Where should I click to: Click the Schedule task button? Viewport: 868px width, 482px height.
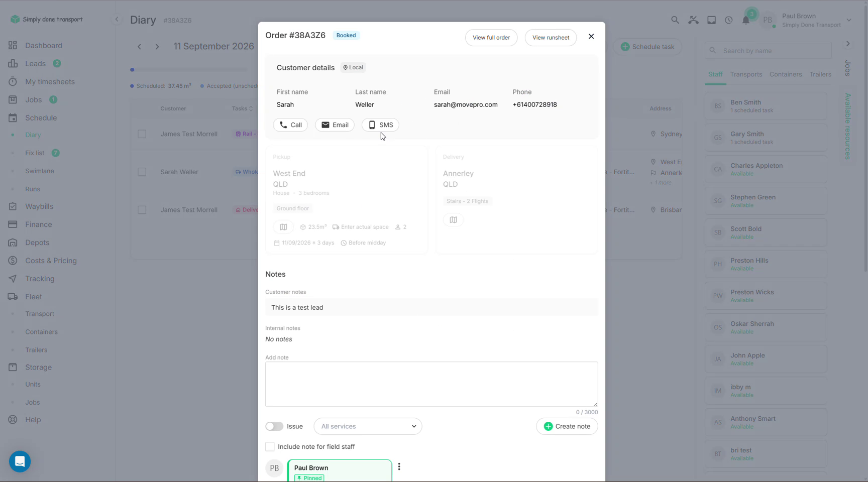tap(647, 47)
